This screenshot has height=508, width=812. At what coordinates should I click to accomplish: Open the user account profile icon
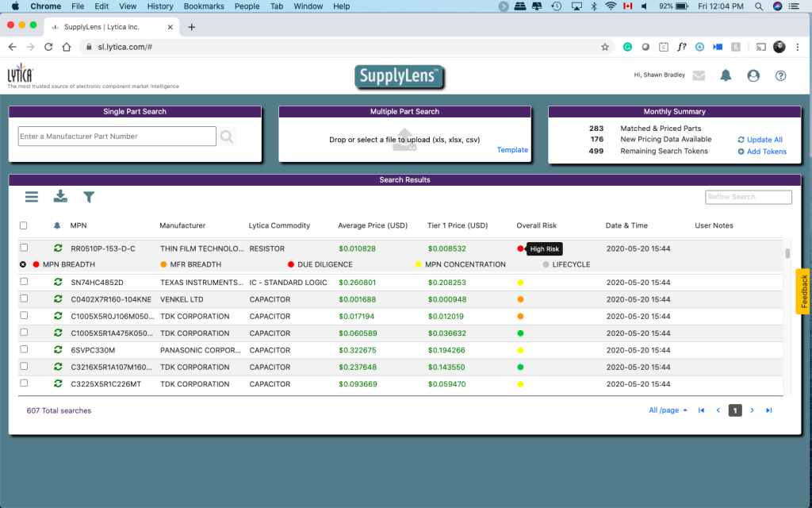[x=753, y=75]
